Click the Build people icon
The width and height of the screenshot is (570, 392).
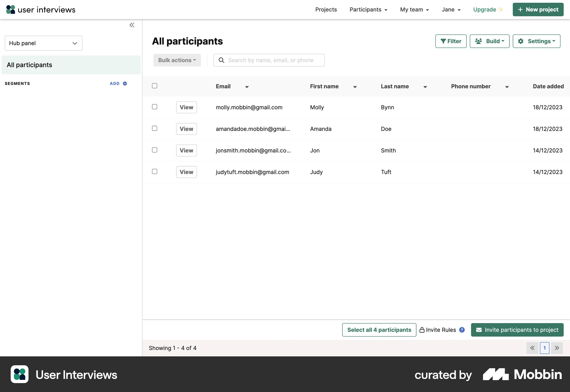pos(479,41)
